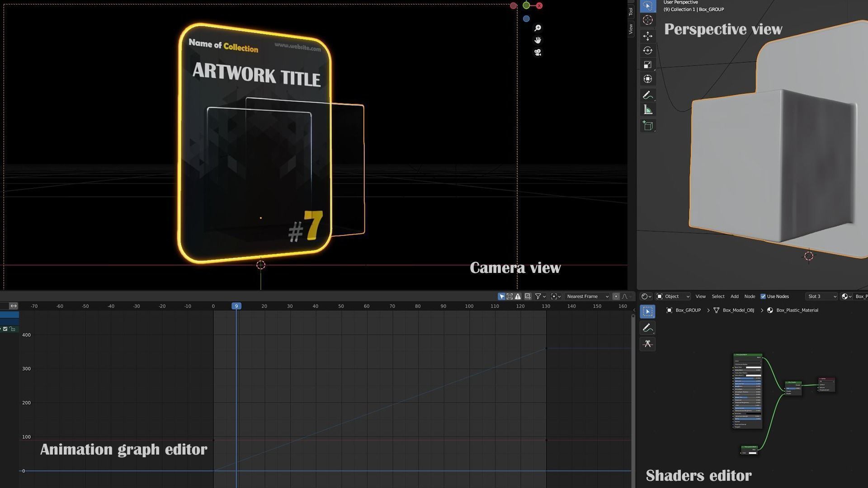Click the camera view toggle icon
Screen dimensions: 868x488
pyautogui.click(x=538, y=52)
